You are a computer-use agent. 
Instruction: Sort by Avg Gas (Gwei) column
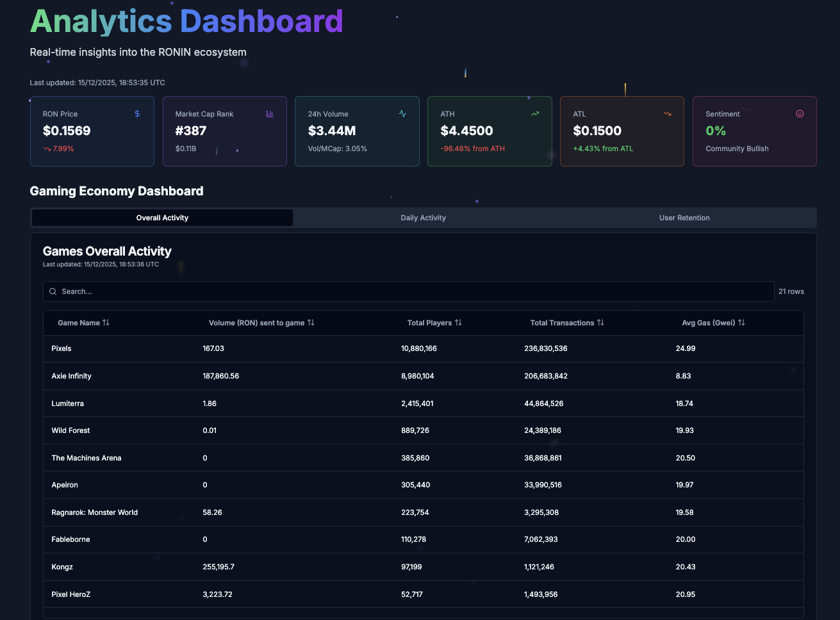(713, 323)
